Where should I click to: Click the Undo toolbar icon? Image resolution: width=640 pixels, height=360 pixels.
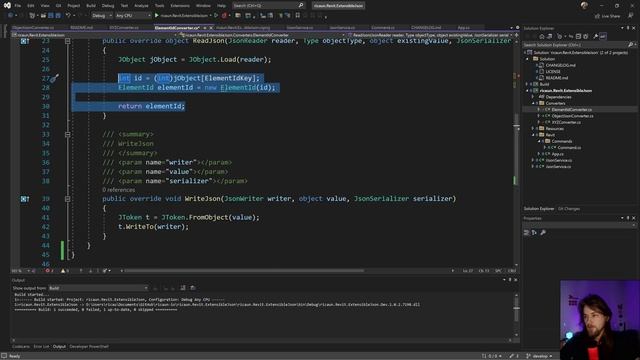(x=68, y=16)
